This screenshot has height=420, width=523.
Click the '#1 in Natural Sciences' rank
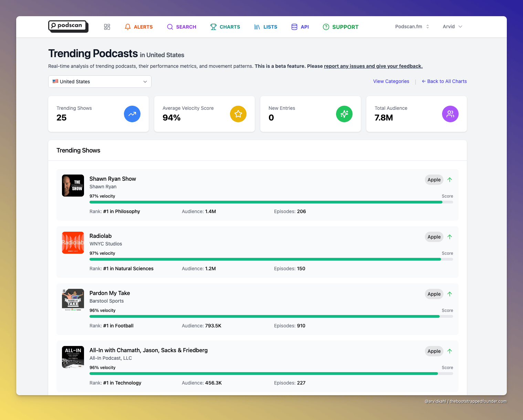pos(128,269)
